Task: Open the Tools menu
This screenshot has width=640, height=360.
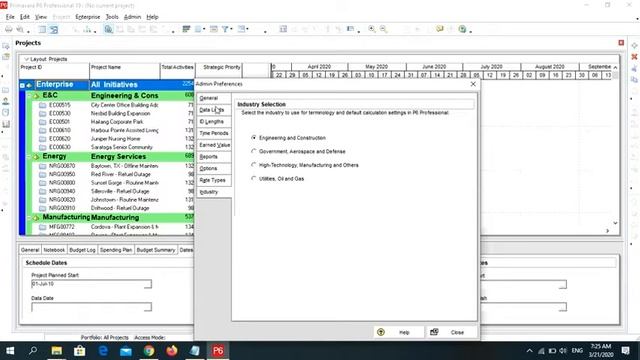Action: [112, 17]
